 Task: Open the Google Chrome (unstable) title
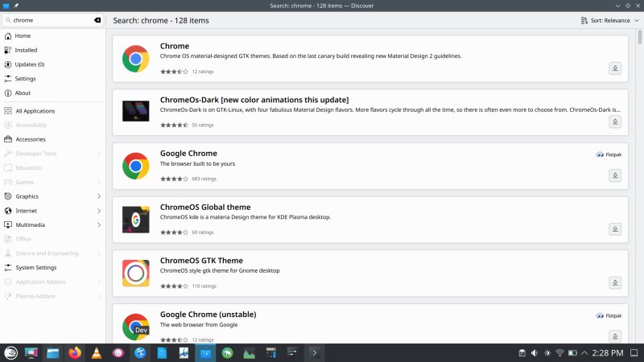point(208,314)
